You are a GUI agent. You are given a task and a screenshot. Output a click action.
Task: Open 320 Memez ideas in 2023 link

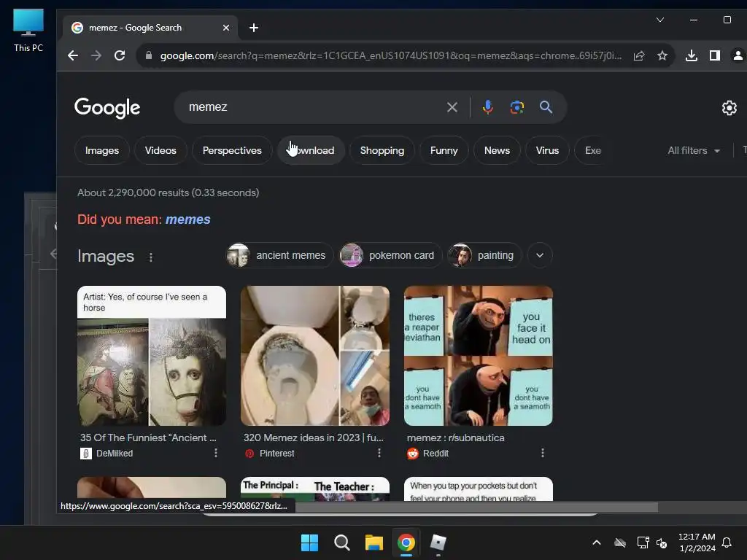(x=313, y=437)
